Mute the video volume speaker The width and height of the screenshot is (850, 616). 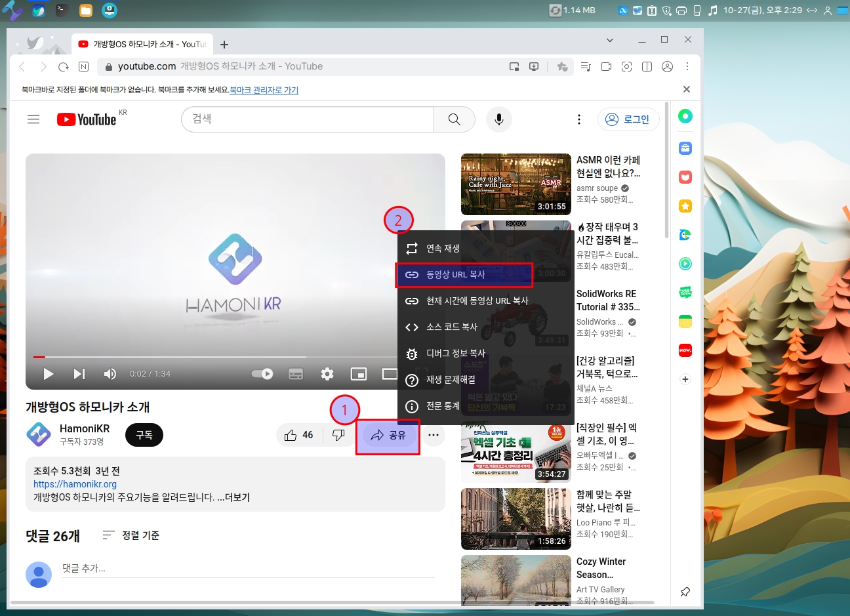tap(110, 374)
